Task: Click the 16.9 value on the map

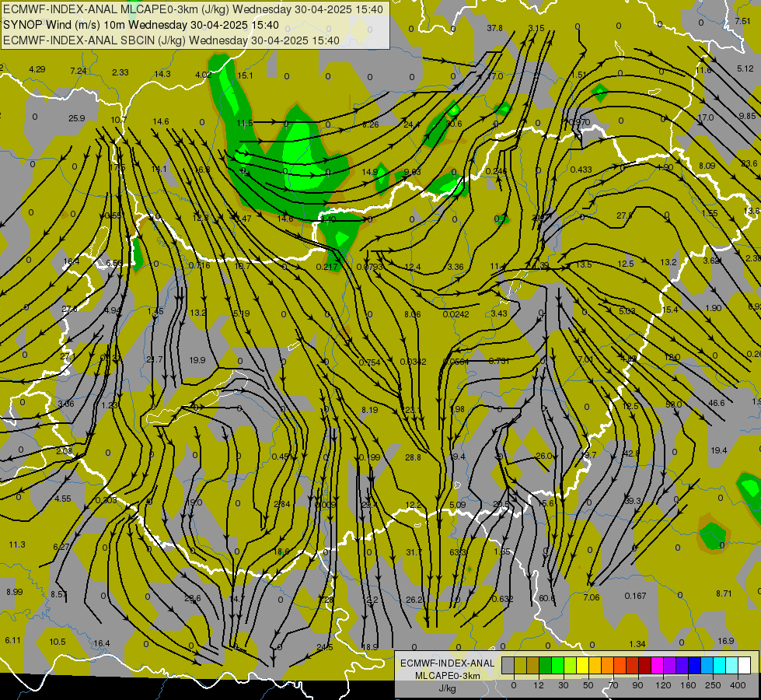Action: tap(725, 641)
